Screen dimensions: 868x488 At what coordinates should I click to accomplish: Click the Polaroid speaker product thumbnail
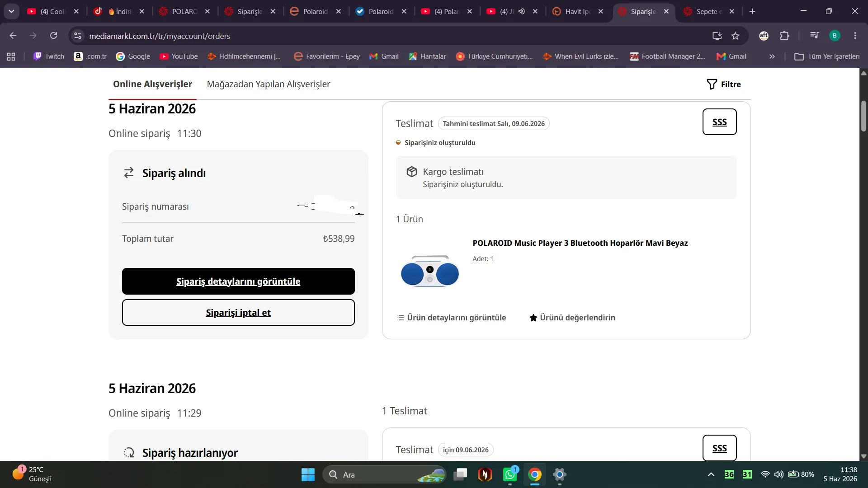[430, 271]
